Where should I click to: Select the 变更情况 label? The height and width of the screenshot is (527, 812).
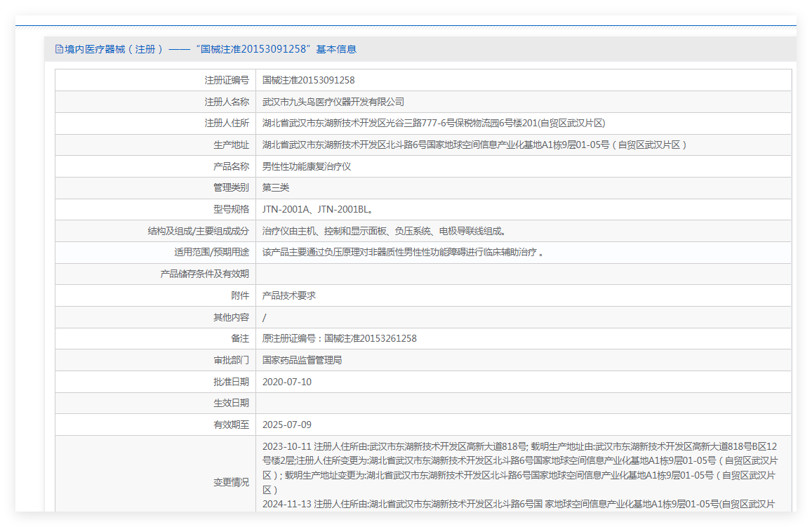[231, 483]
